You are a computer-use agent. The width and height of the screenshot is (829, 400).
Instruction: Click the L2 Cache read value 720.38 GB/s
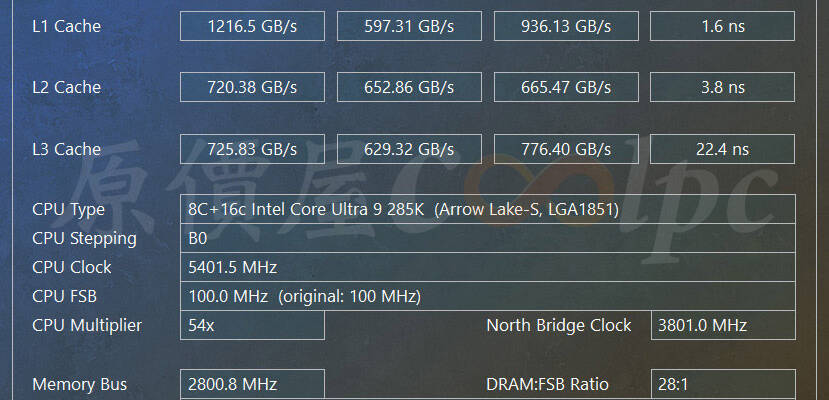[252, 87]
